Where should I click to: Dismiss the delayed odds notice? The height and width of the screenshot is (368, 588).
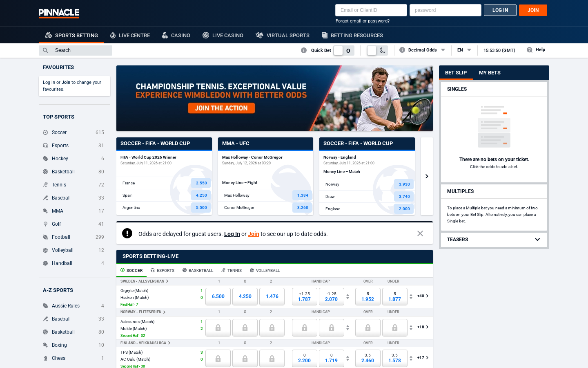(420, 233)
